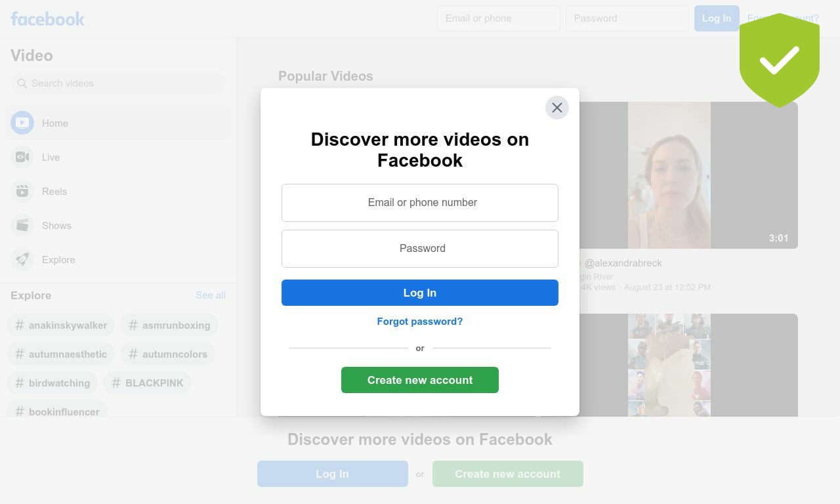Click the dialog's green Create new account button
Viewport: 840px width, 504px height.
click(420, 380)
